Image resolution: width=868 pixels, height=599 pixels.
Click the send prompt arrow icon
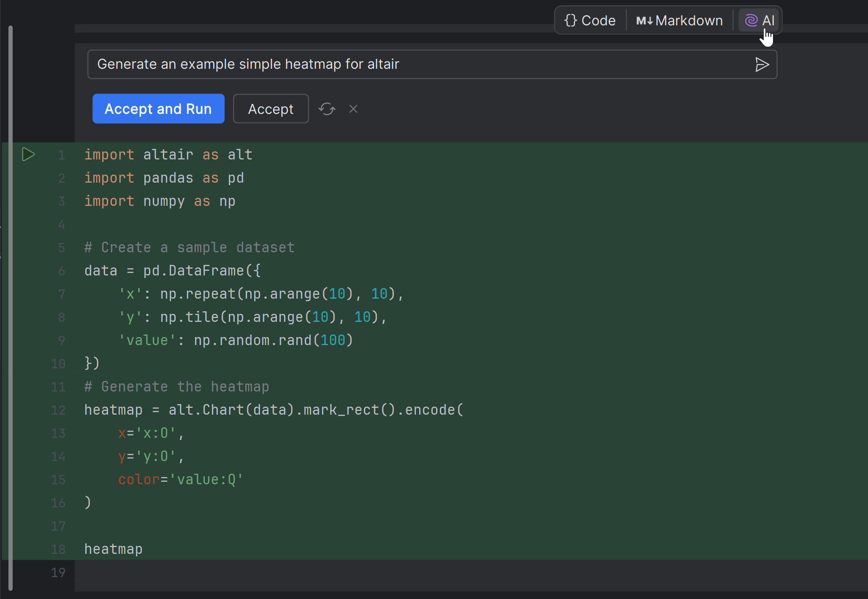tap(762, 65)
